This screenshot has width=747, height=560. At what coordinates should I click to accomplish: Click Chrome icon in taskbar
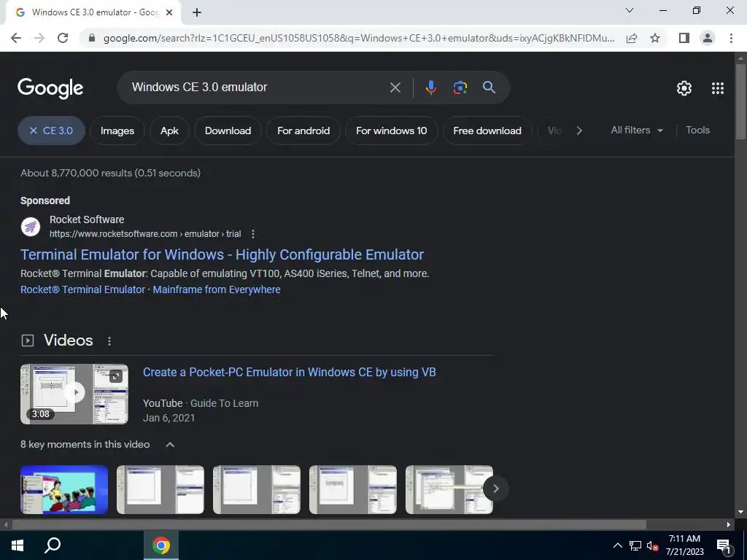tap(161, 545)
